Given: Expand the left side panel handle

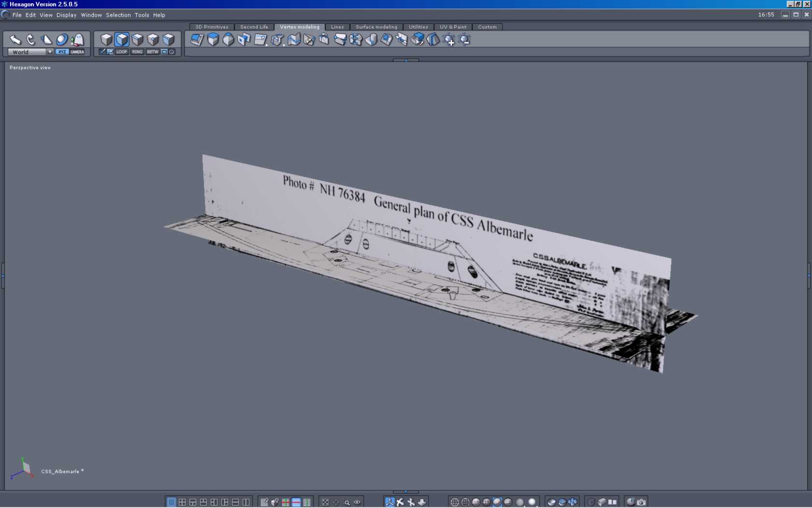Looking at the screenshot, I should (2, 275).
